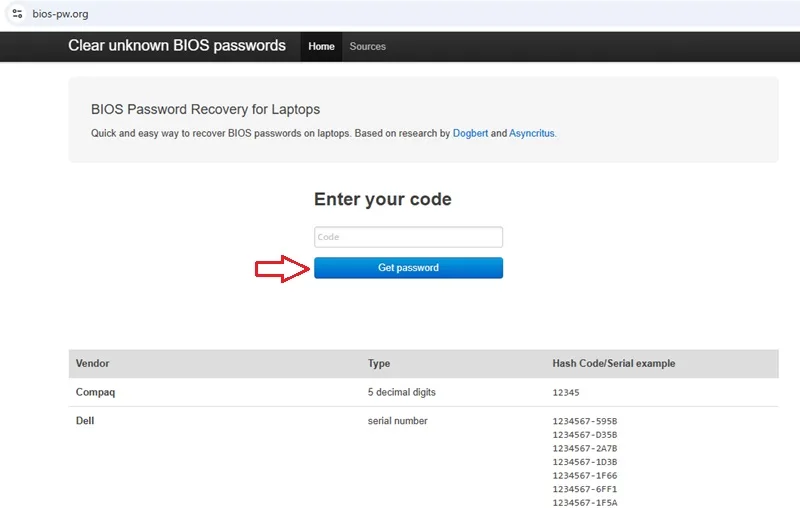Click the Type column header
This screenshot has height=508, width=800.
pyautogui.click(x=379, y=363)
